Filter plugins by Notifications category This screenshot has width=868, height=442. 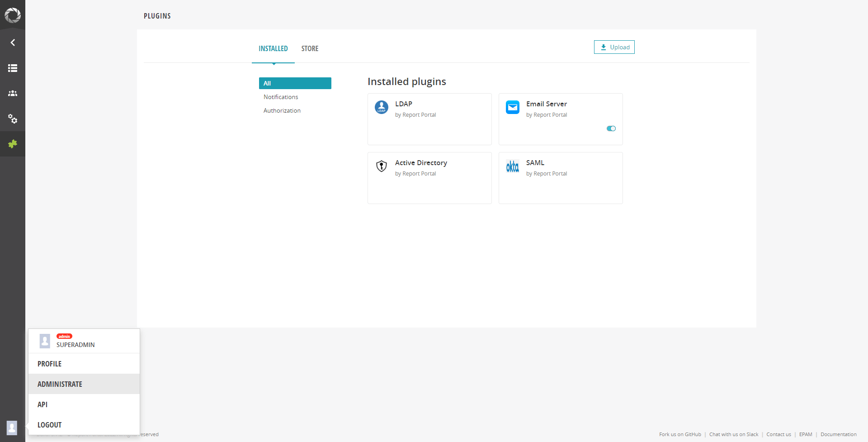pos(280,97)
